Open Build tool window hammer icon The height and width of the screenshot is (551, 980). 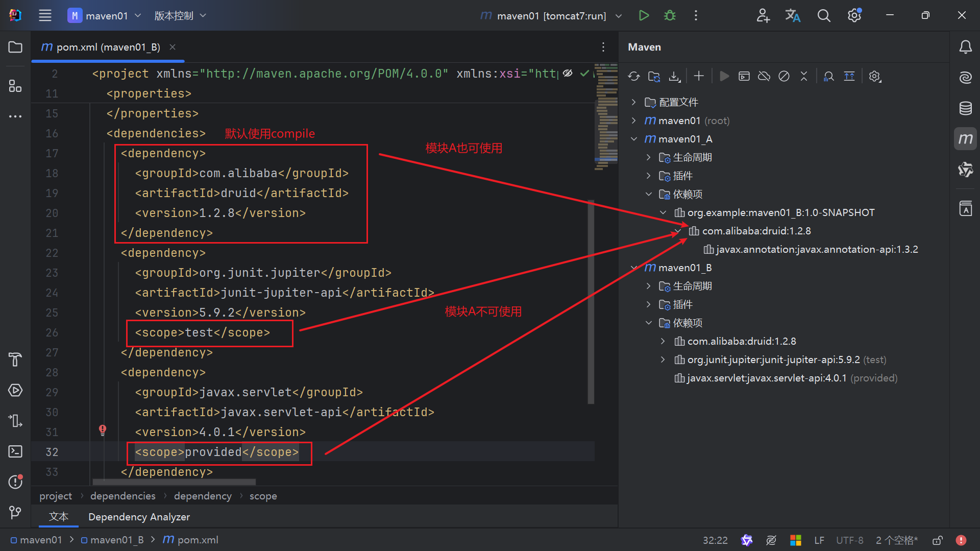pos(15,360)
